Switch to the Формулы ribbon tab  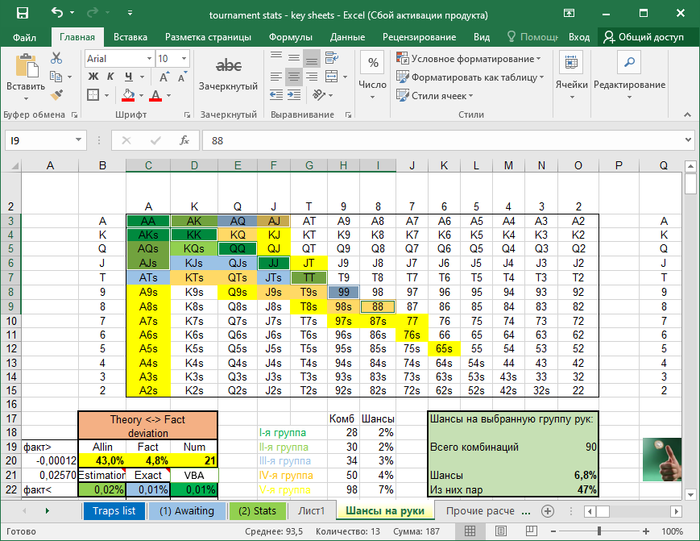290,37
